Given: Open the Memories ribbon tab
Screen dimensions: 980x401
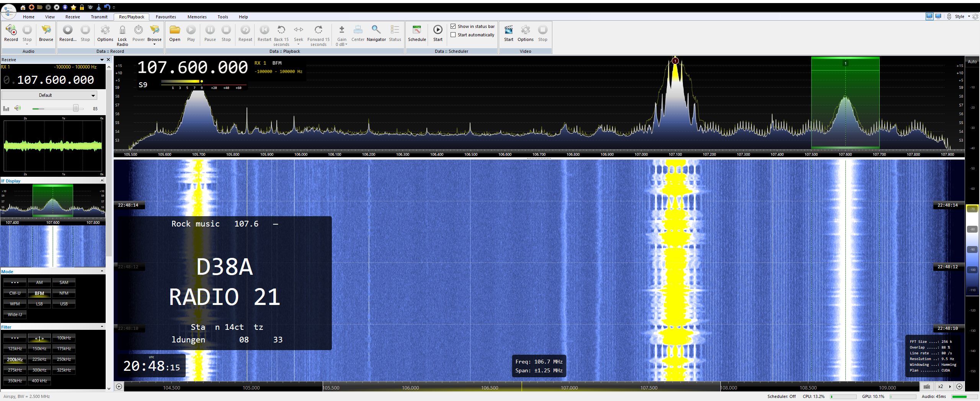Looking at the screenshot, I should pos(197,17).
